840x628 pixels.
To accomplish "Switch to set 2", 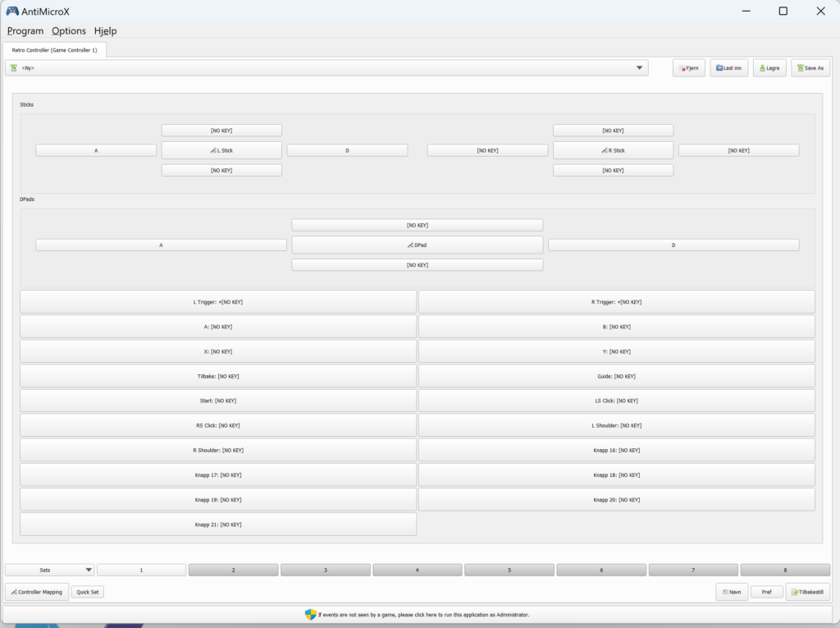I will 234,570.
